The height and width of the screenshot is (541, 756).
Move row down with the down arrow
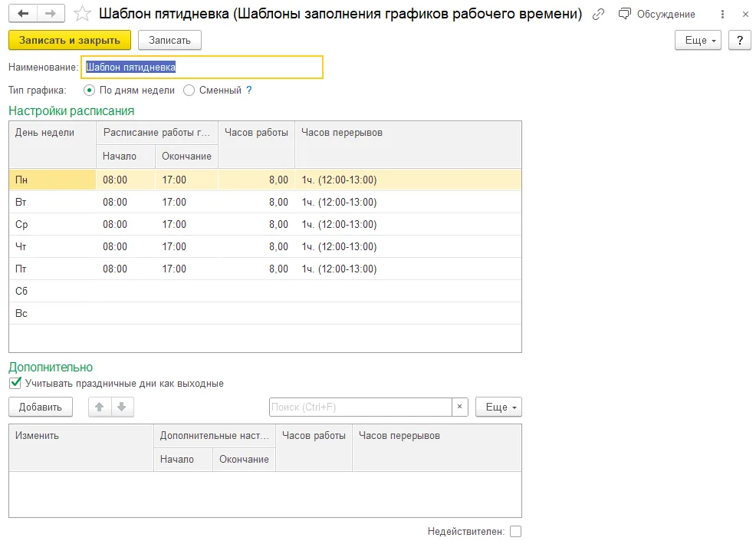coord(122,407)
